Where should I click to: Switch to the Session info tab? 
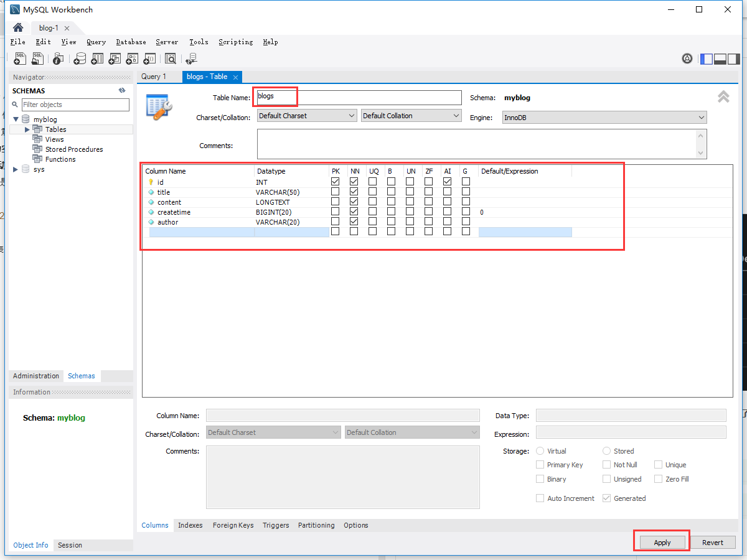pos(70,545)
